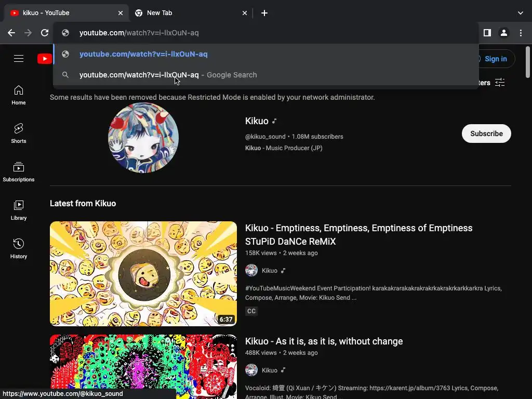Screen dimensions: 532x399
Task: Open the As it is video thumbnail
Action: 143,367
